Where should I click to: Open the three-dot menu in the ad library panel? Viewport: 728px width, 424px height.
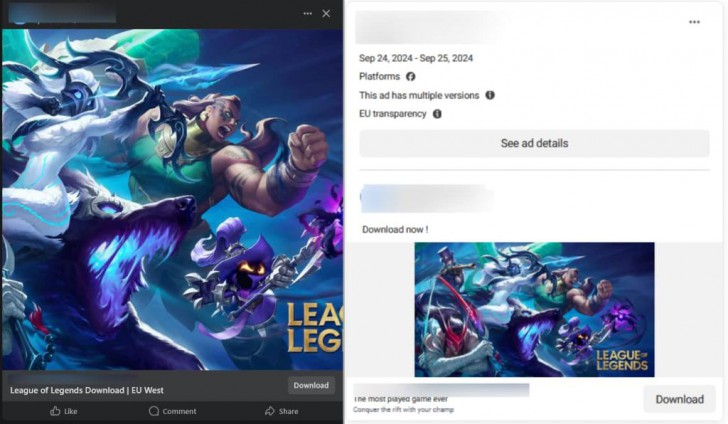(694, 22)
